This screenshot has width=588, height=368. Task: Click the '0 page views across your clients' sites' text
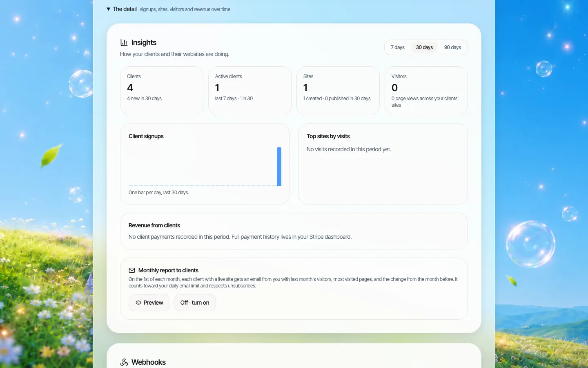pos(425,102)
